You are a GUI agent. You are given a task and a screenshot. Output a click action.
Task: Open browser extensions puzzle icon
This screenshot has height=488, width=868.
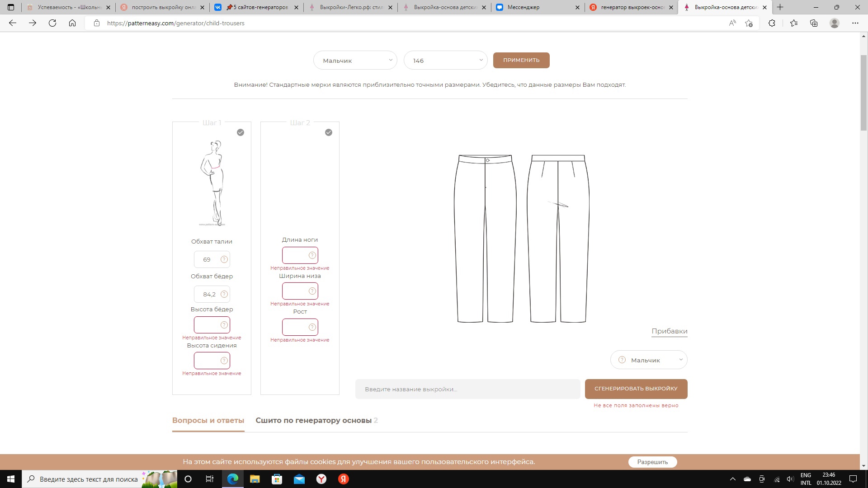772,23
